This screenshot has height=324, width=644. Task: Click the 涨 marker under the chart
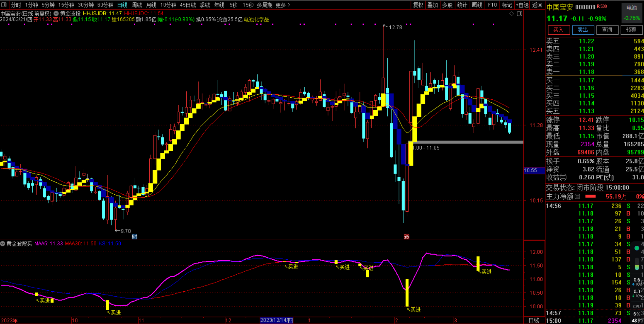tap(406, 237)
